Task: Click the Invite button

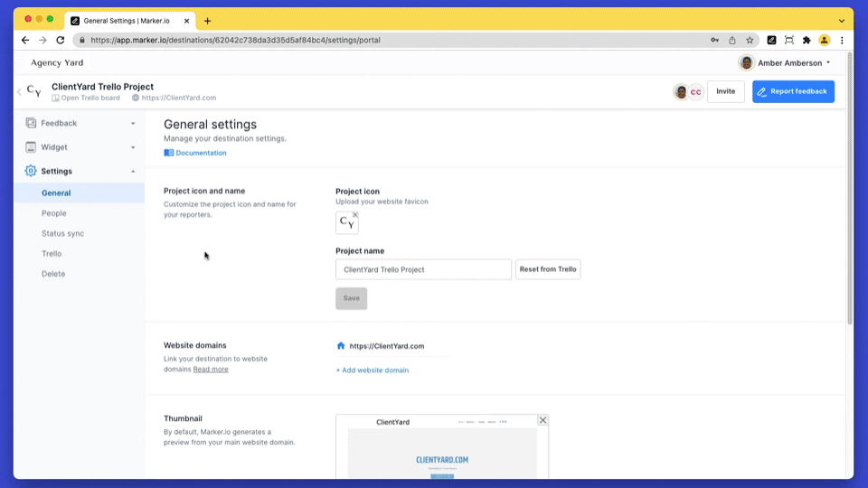Action: pos(726,91)
